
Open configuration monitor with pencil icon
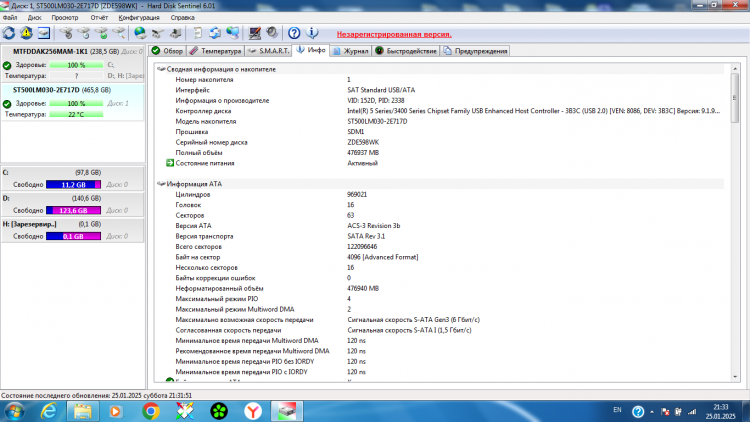[254, 33]
